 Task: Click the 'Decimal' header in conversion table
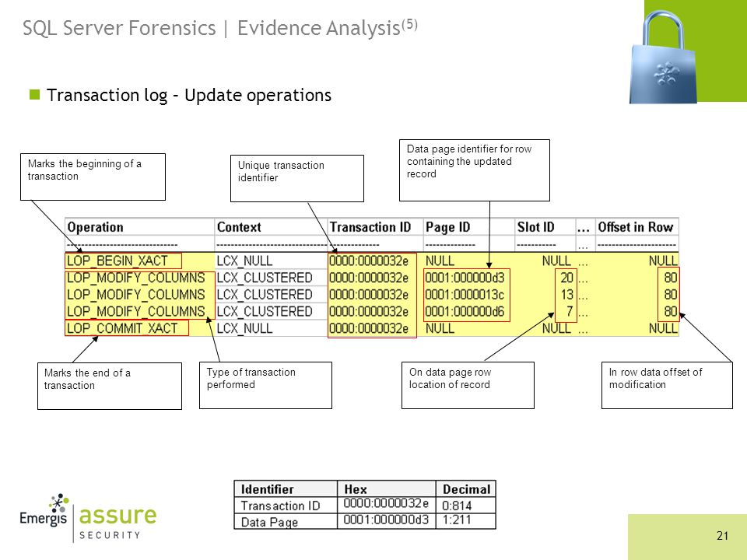466,489
